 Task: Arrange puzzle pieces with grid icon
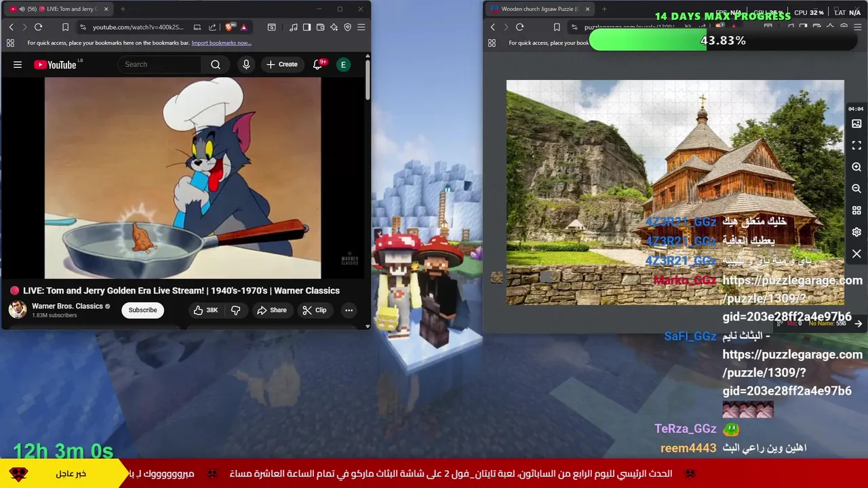[x=856, y=211]
